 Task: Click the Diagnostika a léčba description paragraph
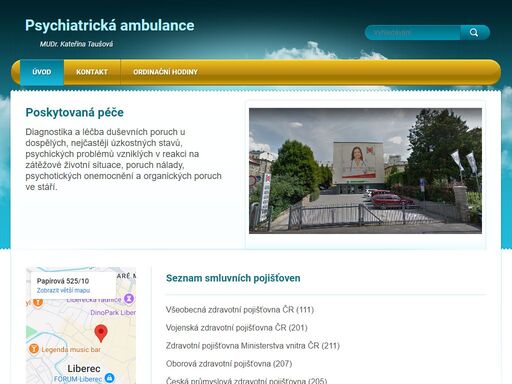point(123,159)
